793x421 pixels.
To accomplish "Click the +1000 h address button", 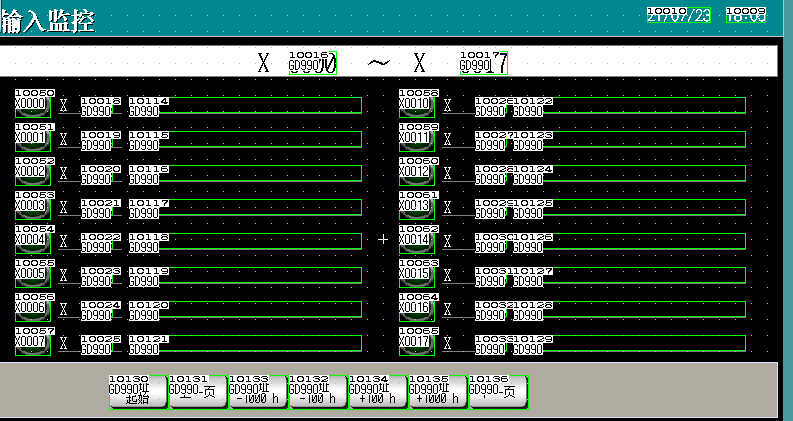I will (437, 392).
